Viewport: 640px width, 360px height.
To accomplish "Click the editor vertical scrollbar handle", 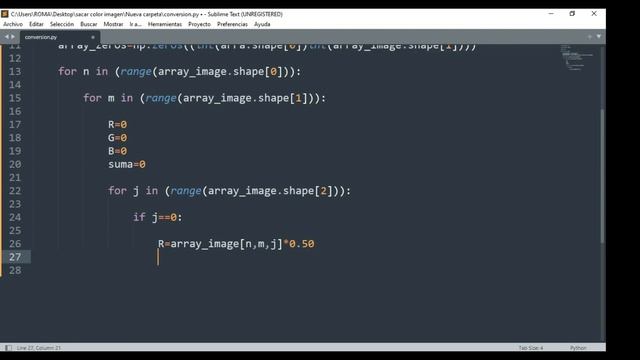I will tap(602, 176).
